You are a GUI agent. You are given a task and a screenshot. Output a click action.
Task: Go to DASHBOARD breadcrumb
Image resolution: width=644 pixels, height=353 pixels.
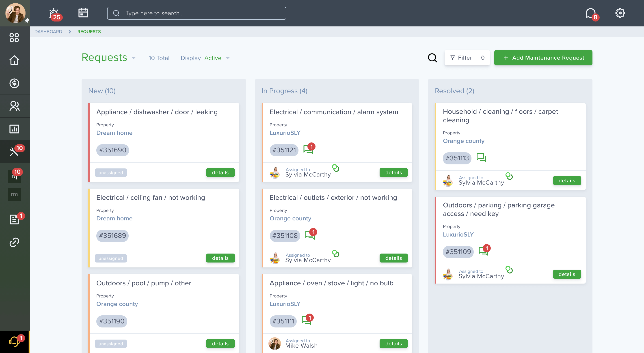(48, 32)
